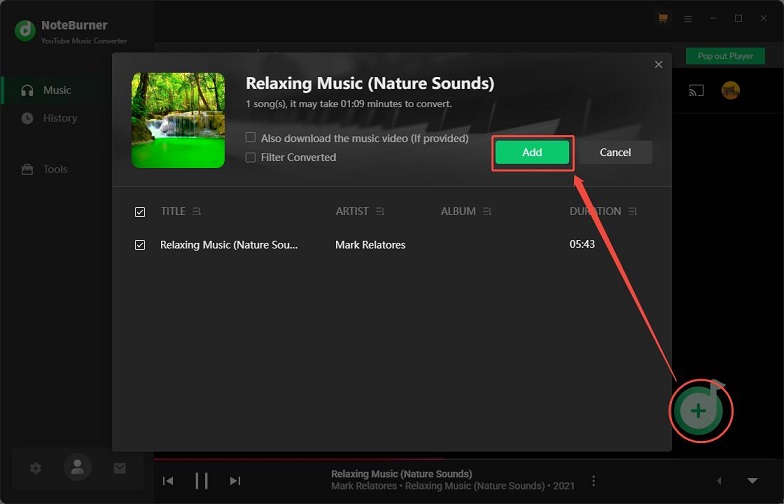Open the YouTube account avatar
The height and width of the screenshot is (504, 784).
[730, 90]
